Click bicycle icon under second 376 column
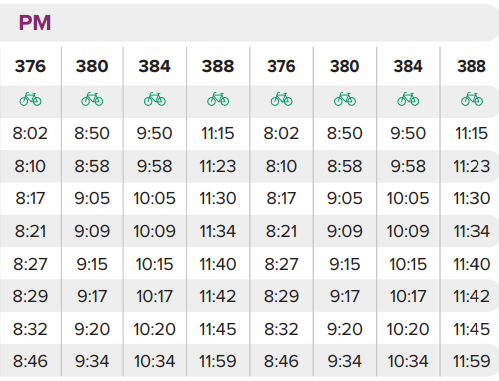The image size is (499, 381). click(281, 99)
